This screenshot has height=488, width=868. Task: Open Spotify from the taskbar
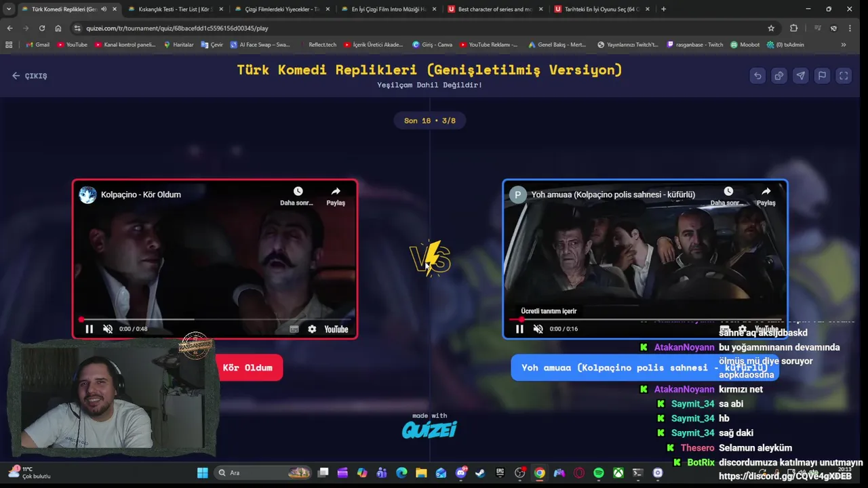pos(598,472)
